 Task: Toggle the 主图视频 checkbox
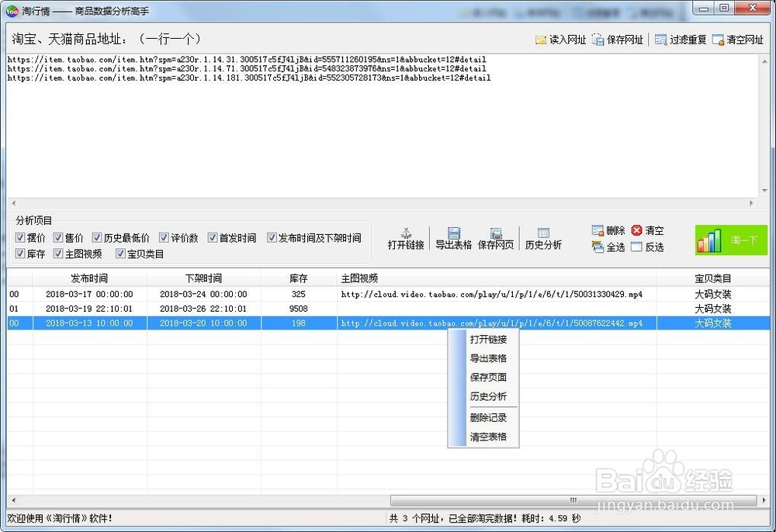(58, 254)
